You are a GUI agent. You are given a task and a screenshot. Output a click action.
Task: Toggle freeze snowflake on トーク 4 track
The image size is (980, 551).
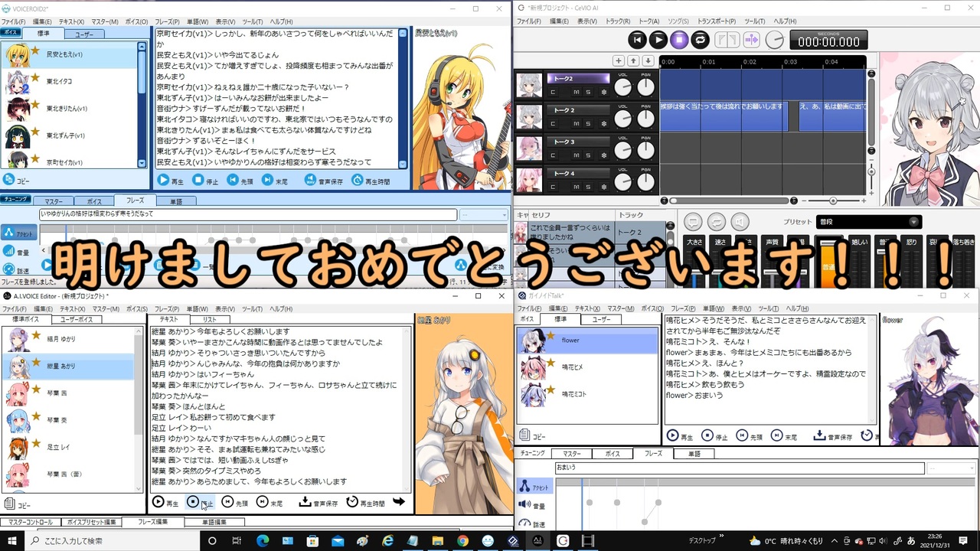(x=603, y=187)
